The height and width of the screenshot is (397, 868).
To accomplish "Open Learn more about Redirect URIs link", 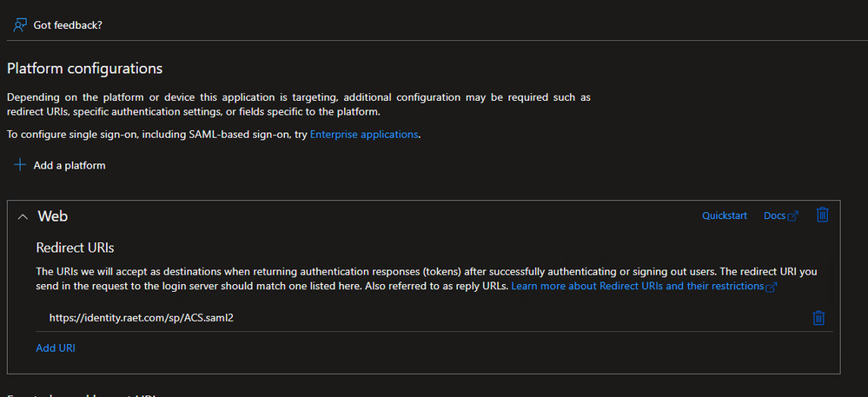I will (x=637, y=286).
